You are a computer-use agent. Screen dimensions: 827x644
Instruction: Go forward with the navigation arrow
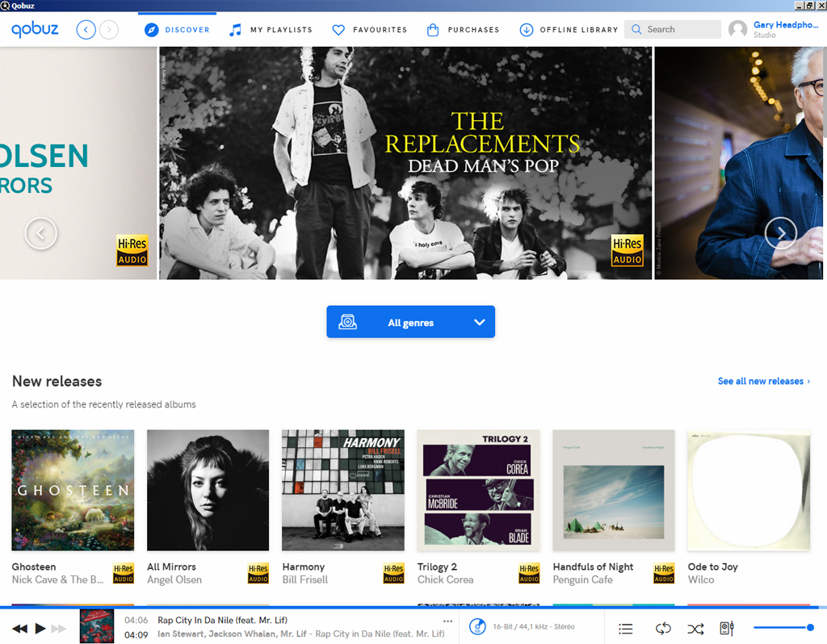click(109, 30)
